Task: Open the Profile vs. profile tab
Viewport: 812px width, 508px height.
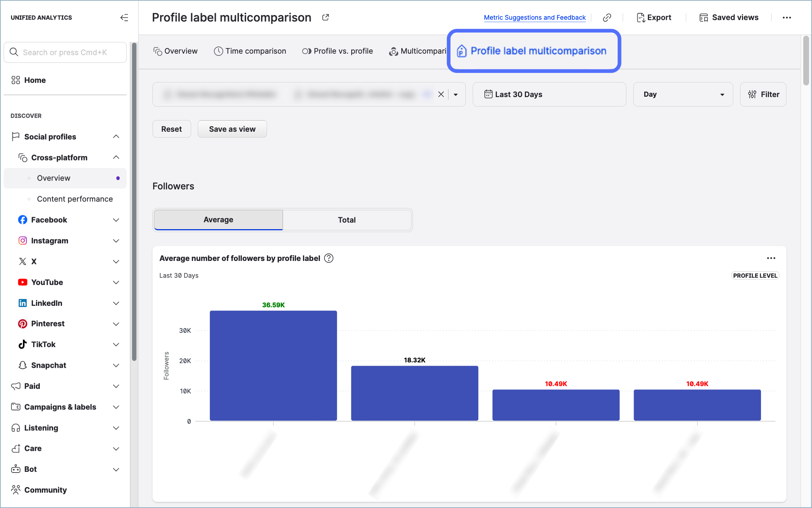Action: 337,51
